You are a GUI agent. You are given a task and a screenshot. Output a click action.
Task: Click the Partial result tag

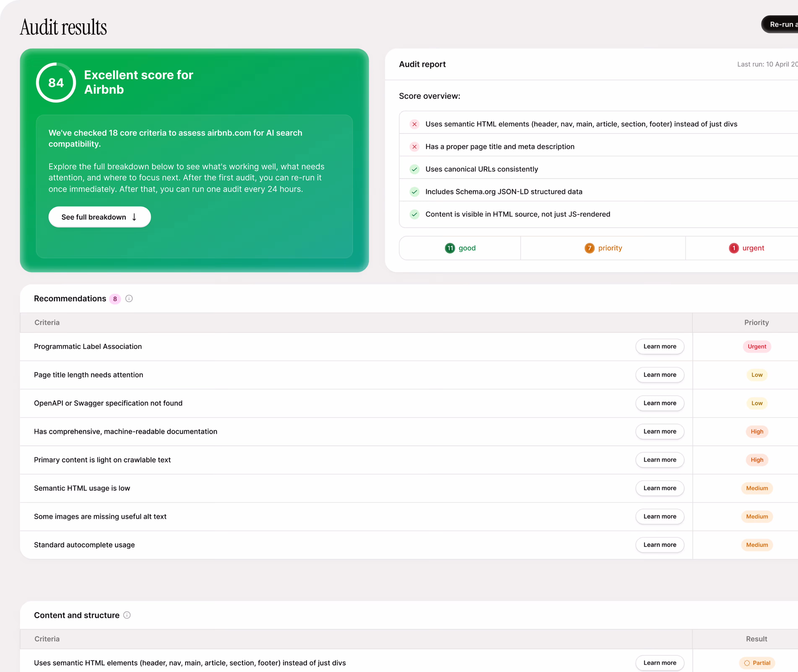pyautogui.click(x=757, y=663)
